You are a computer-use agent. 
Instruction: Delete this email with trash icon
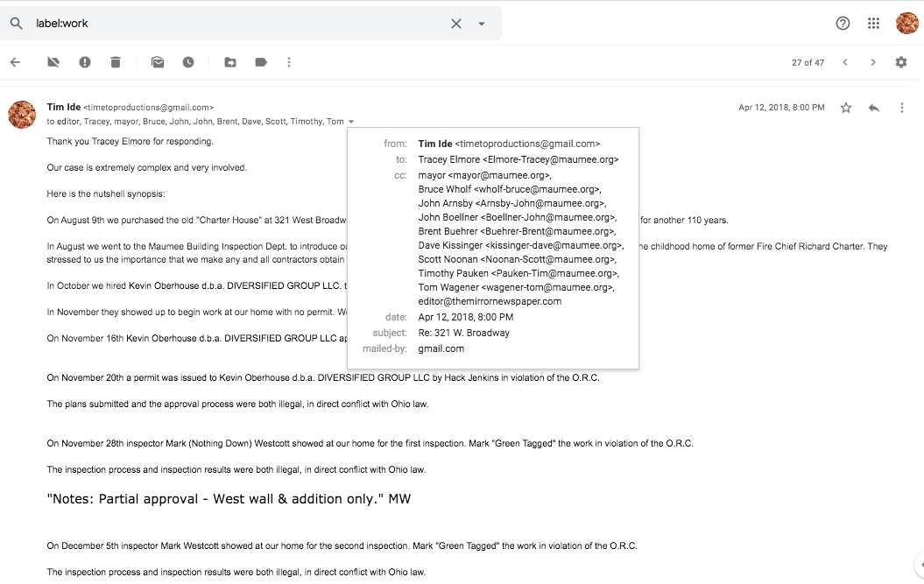coord(116,62)
